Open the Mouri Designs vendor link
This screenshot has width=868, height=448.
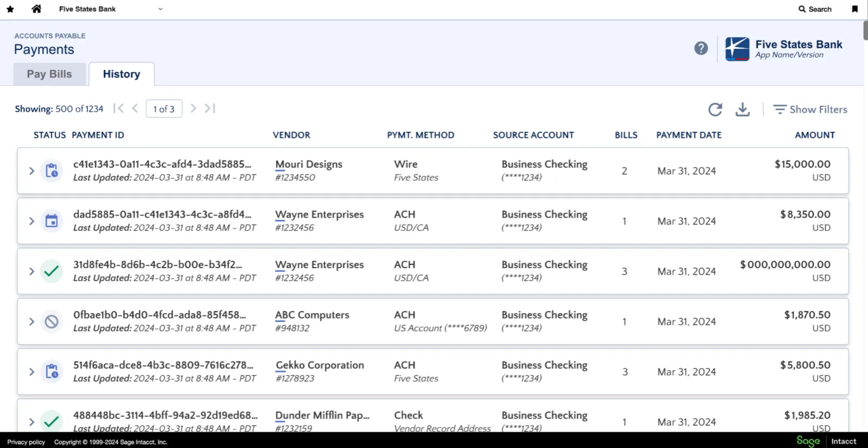tap(309, 165)
